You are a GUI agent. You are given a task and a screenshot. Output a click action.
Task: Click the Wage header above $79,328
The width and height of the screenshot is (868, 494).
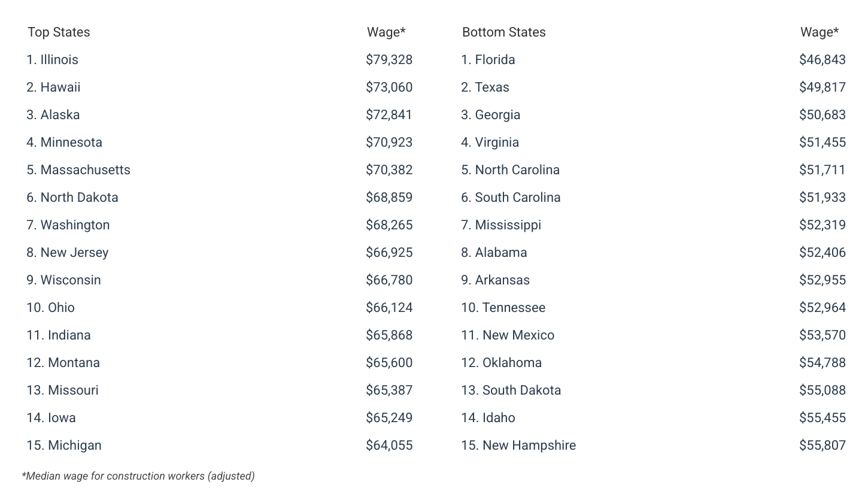coord(386,32)
